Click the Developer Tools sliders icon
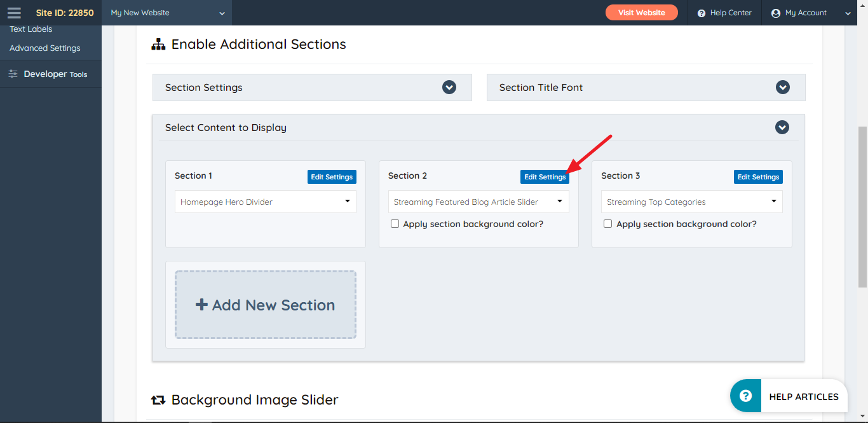Screen dimensions: 868x423 [x=13, y=74]
